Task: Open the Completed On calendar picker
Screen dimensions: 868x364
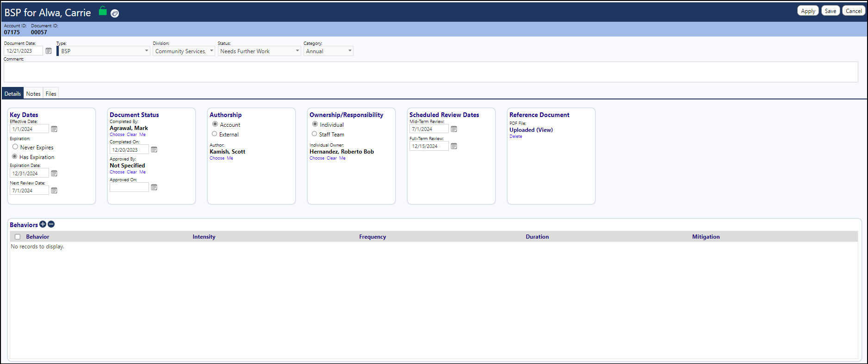Action: coord(154,150)
